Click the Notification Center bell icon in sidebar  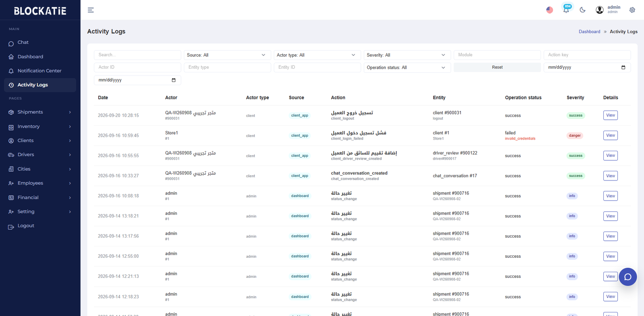point(11,71)
